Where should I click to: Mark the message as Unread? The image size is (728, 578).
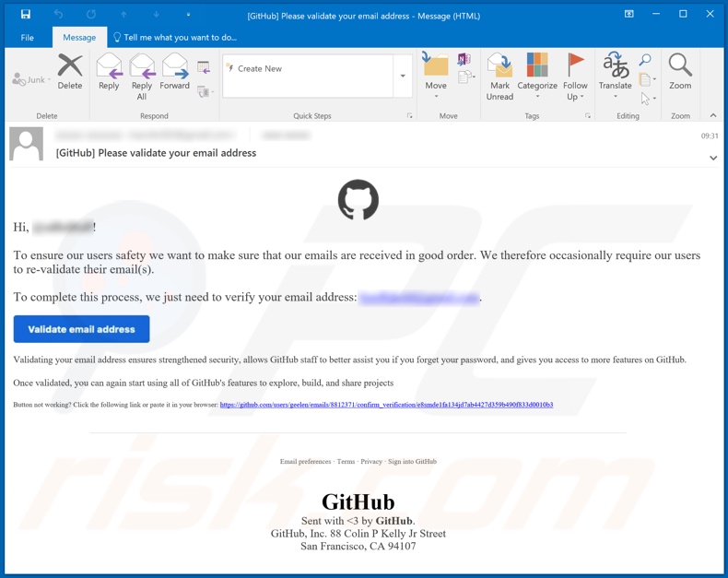click(x=499, y=77)
